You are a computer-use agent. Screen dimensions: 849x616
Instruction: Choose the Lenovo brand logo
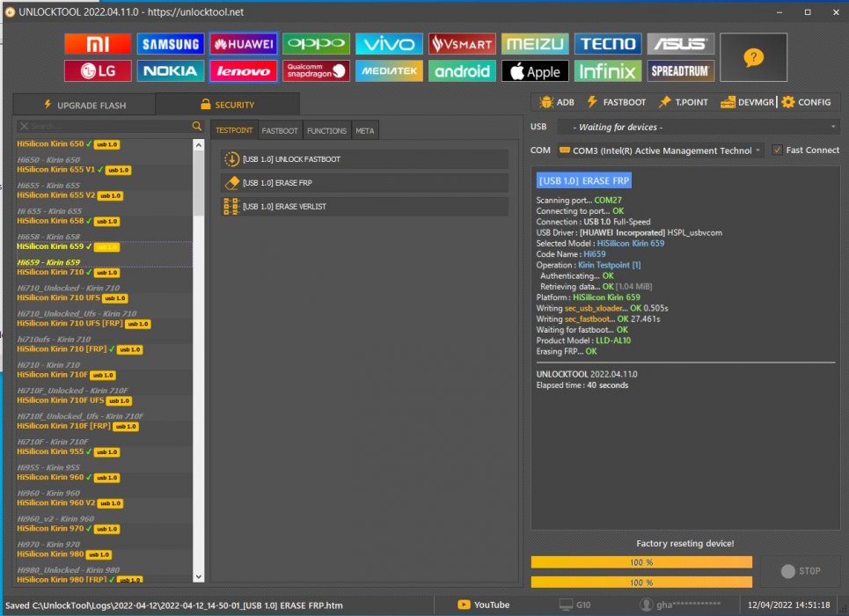(x=244, y=71)
